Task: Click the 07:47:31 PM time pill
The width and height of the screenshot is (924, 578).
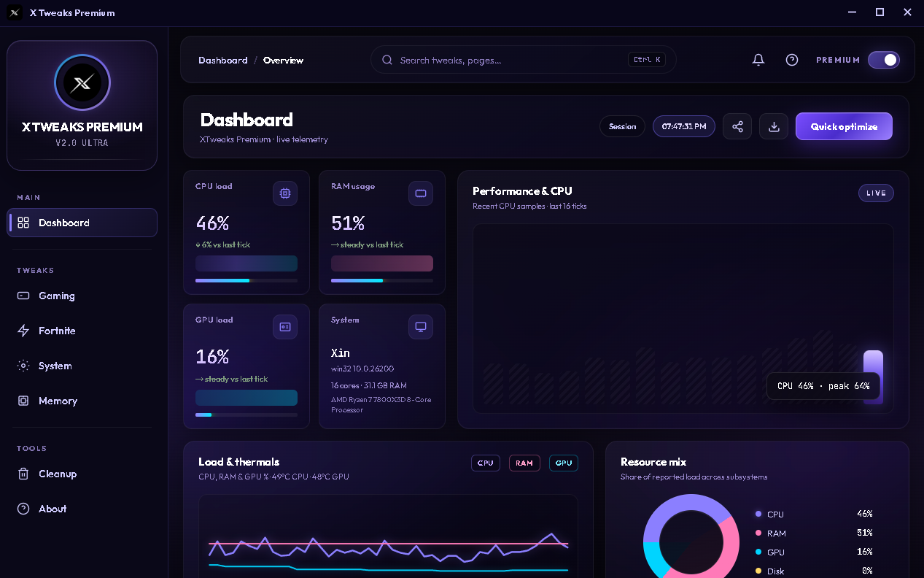Action: [x=684, y=126]
